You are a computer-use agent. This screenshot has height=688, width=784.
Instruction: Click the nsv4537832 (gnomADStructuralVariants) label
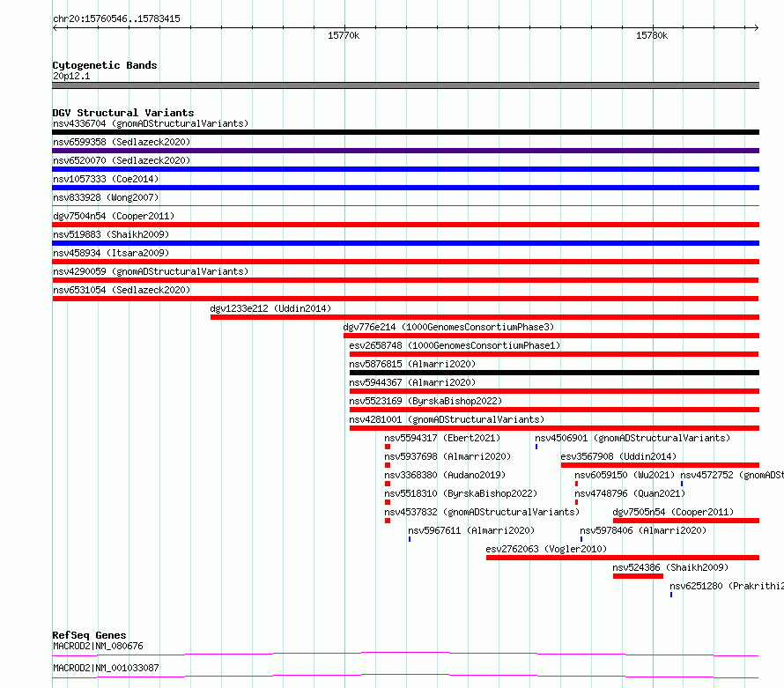[482, 512]
